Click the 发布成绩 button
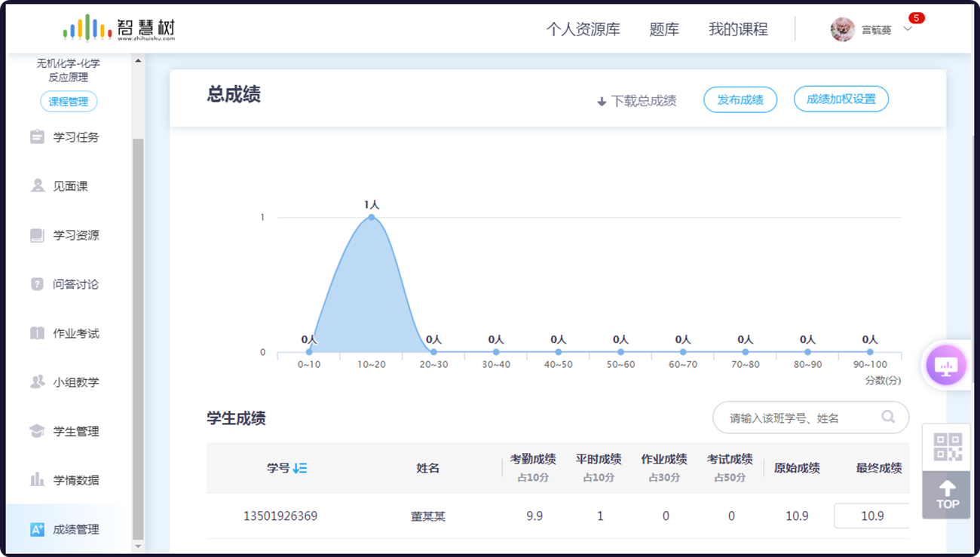Image resolution: width=980 pixels, height=557 pixels. pyautogui.click(x=740, y=99)
